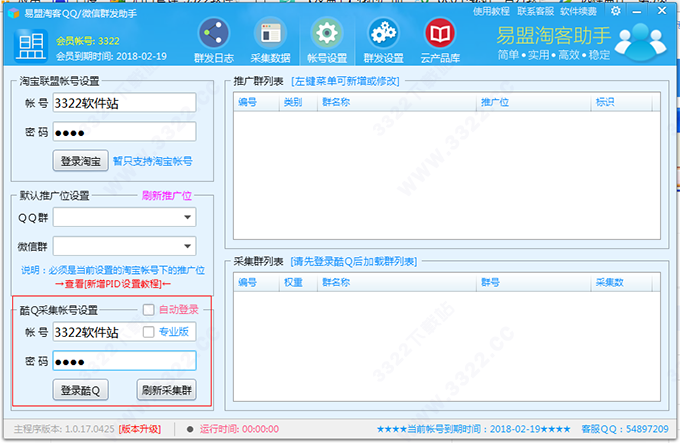Click the 推广位 column header
The width and height of the screenshot is (680, 443).
pos(534,102)
